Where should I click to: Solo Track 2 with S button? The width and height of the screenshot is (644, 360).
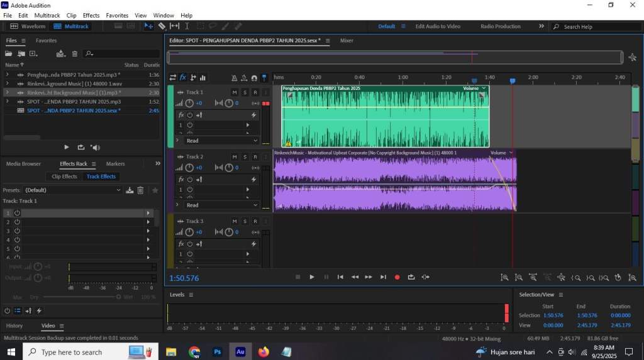245,157
